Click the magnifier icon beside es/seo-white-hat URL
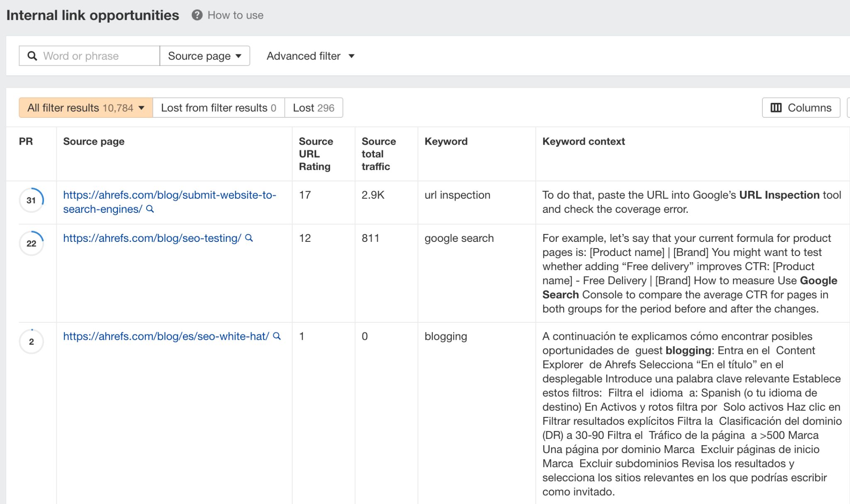Viewport: 850px width, 504px height. pos(277,336)
